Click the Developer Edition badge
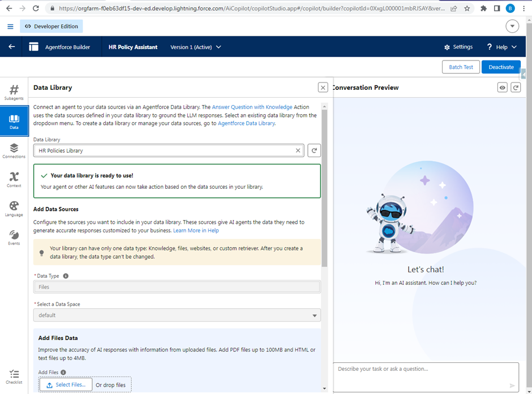Image resolution: width=532 pixels, height=394 pixels. coord(52,27)
